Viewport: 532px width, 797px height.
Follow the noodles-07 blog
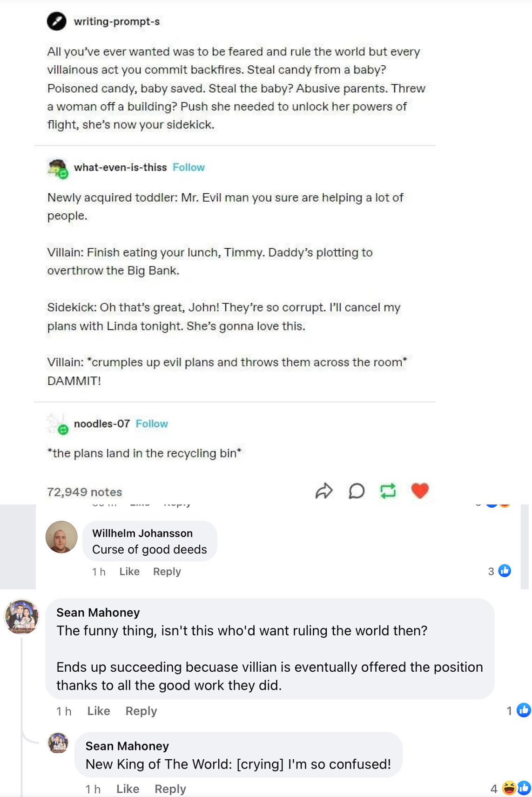(x=152, y=424)
